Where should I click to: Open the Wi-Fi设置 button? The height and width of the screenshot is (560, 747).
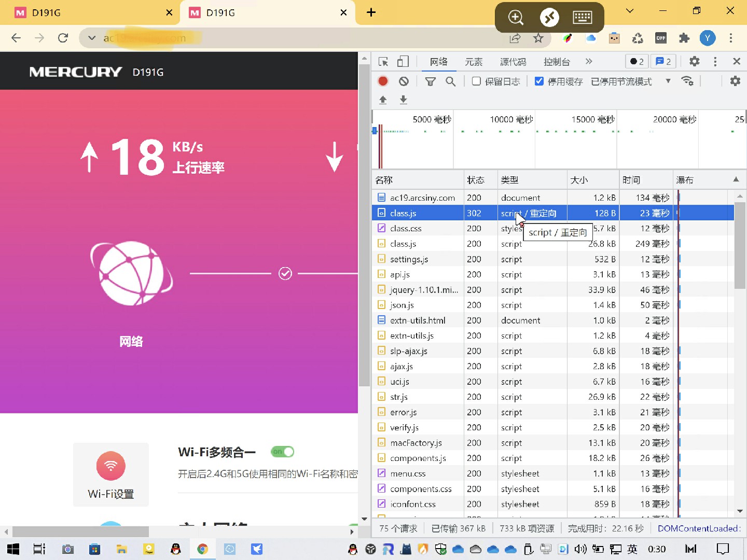coord(111,474)
